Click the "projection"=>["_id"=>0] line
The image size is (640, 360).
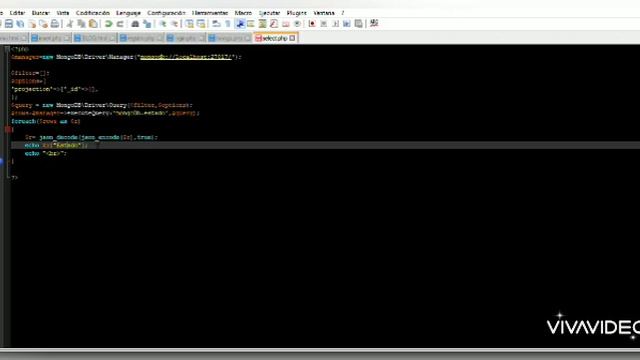point(55,89)
